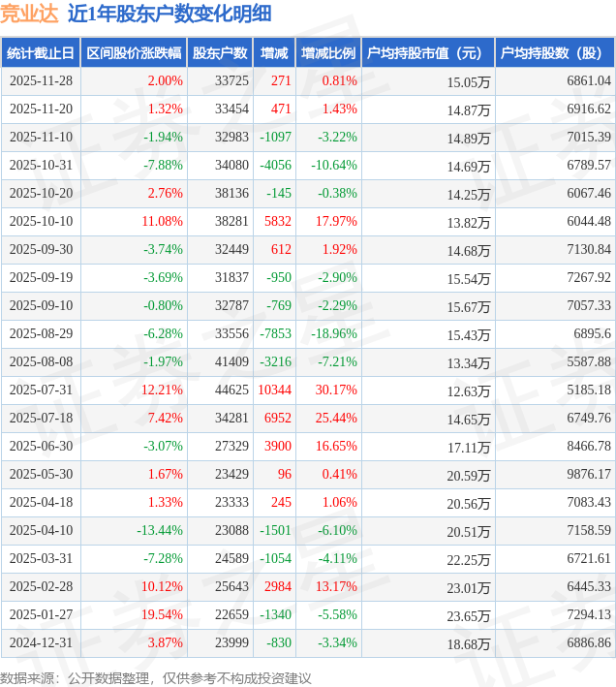This screenshot has height=687, width=616.
Task: Select the 增减比例 column header
Action: pyautogui.click(x=327, y=53)
